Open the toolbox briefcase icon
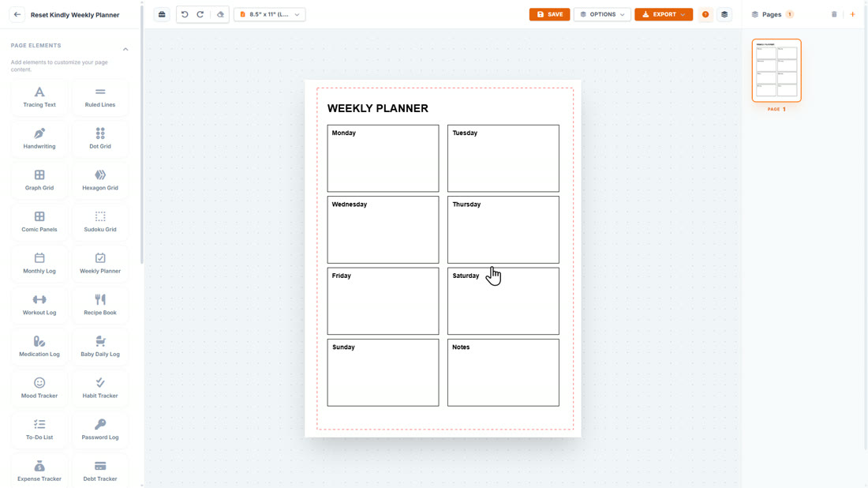The width and height of the screenshot is (868, 488). [162, 14]
